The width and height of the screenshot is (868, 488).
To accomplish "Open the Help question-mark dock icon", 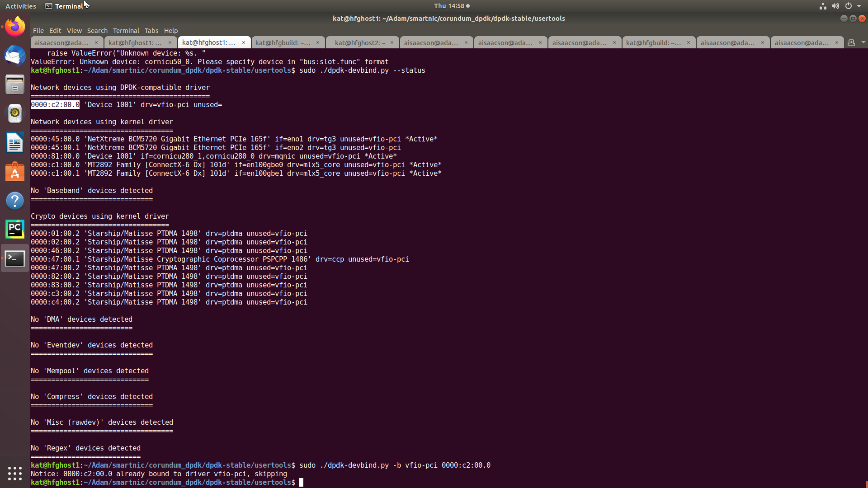I will point(15,201).
